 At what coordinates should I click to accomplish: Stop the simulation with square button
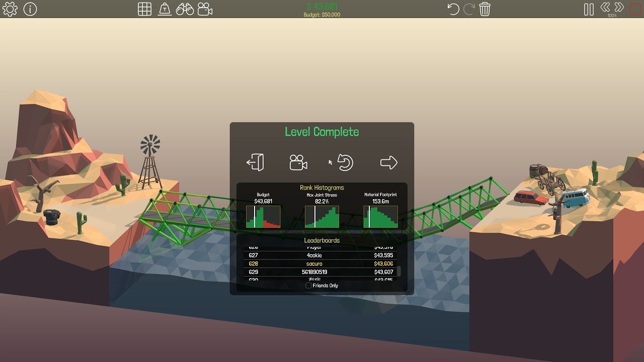[635, 9]
